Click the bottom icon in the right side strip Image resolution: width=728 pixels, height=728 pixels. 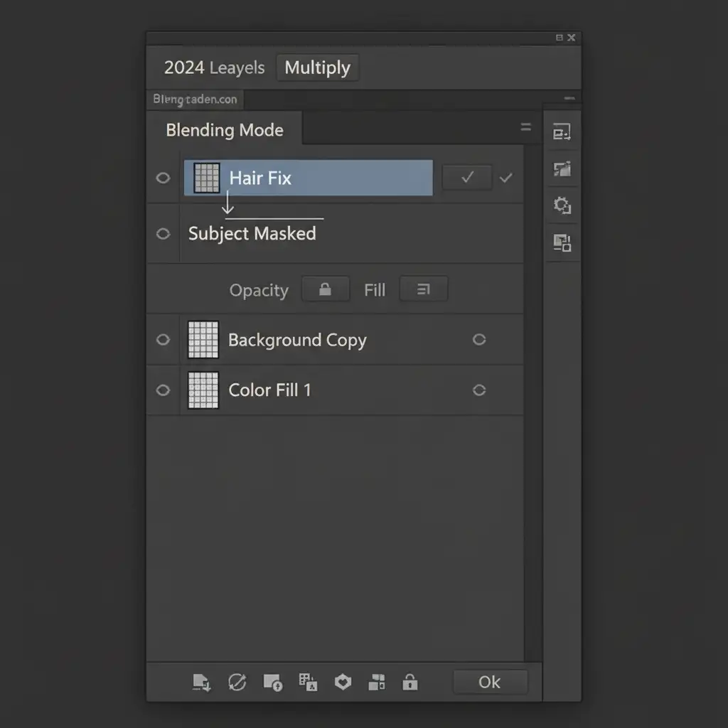562,243
